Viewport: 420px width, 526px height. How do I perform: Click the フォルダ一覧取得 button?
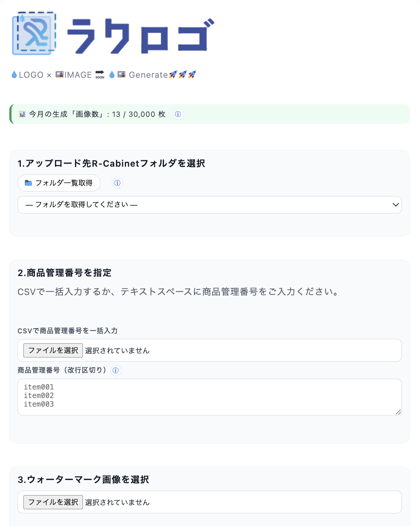point(59,183)
